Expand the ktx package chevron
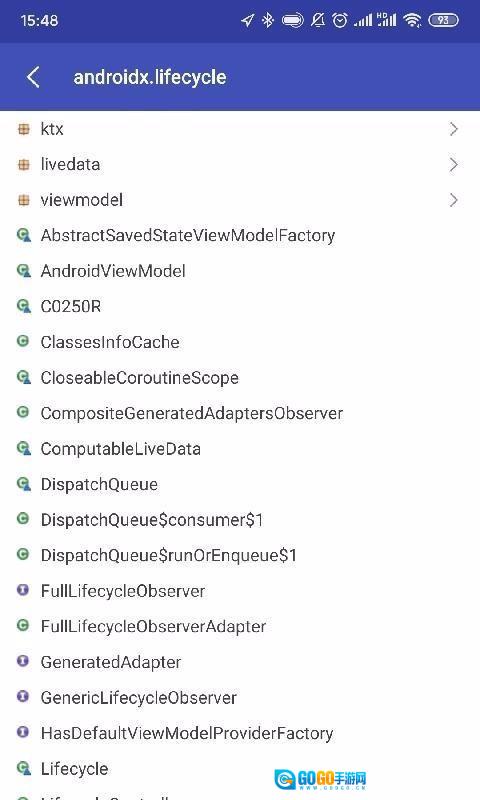This screenshot has width=480, height=800. [453, 129]
